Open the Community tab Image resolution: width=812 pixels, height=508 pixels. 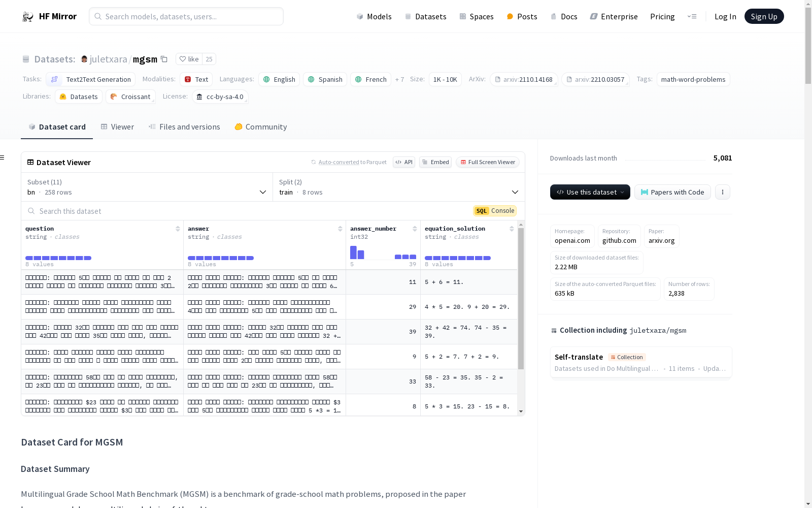tap(261, 127)
